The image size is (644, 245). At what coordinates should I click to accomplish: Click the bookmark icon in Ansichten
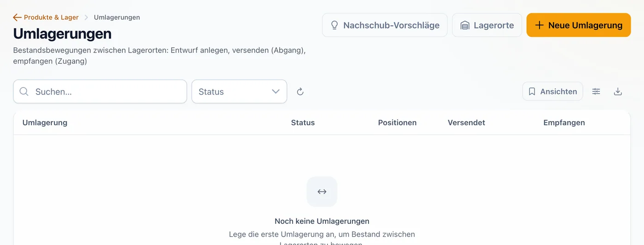click(532, 92)
